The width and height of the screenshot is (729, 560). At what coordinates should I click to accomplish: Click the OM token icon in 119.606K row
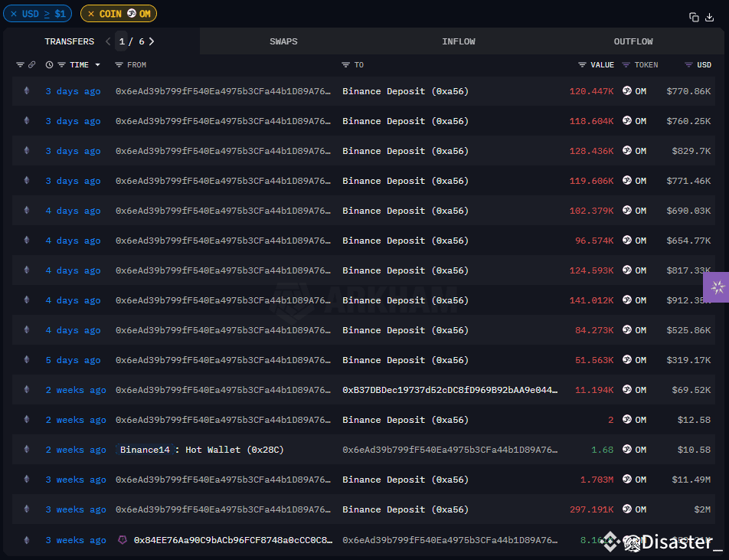coord(627,180)
